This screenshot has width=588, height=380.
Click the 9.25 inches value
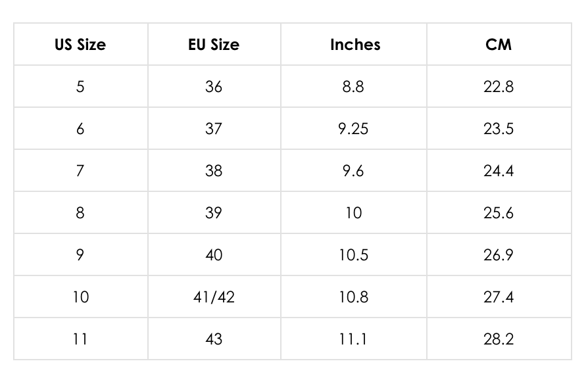[353, 129]
